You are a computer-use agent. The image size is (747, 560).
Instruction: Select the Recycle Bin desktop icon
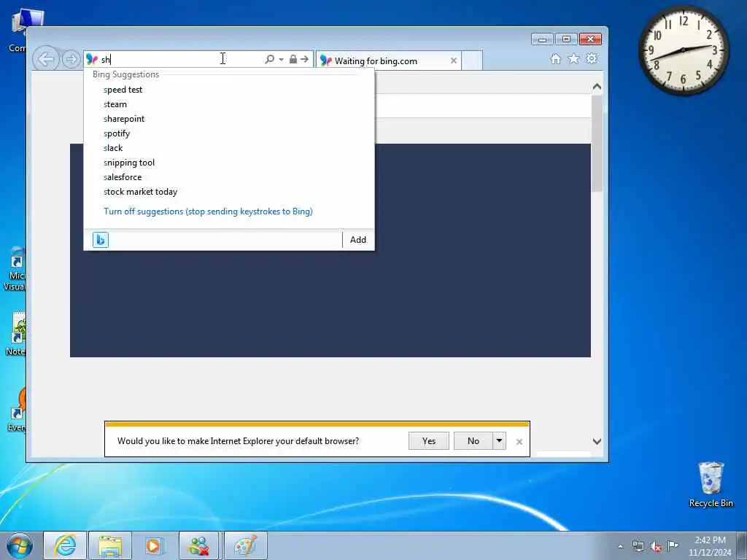tap(711, 485)
